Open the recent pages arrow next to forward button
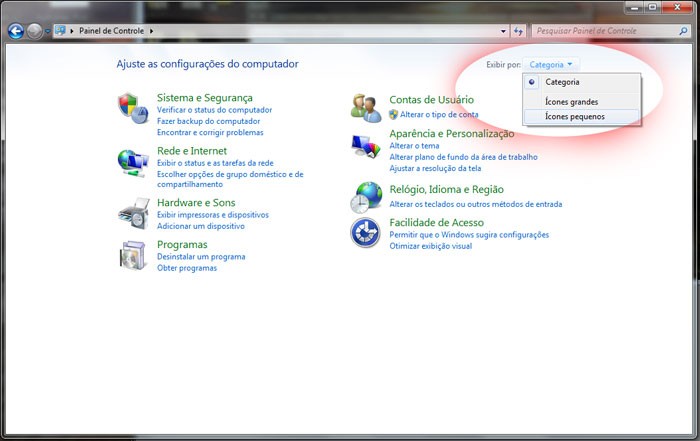The width and height of the screenshot is (700, 441). 47,32
